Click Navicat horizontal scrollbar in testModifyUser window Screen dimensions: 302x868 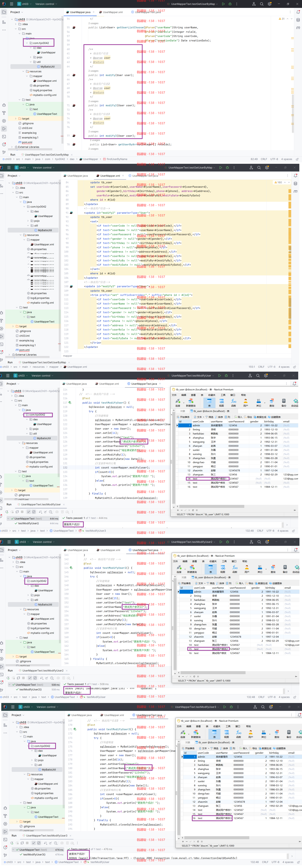[x=211, y=506]
